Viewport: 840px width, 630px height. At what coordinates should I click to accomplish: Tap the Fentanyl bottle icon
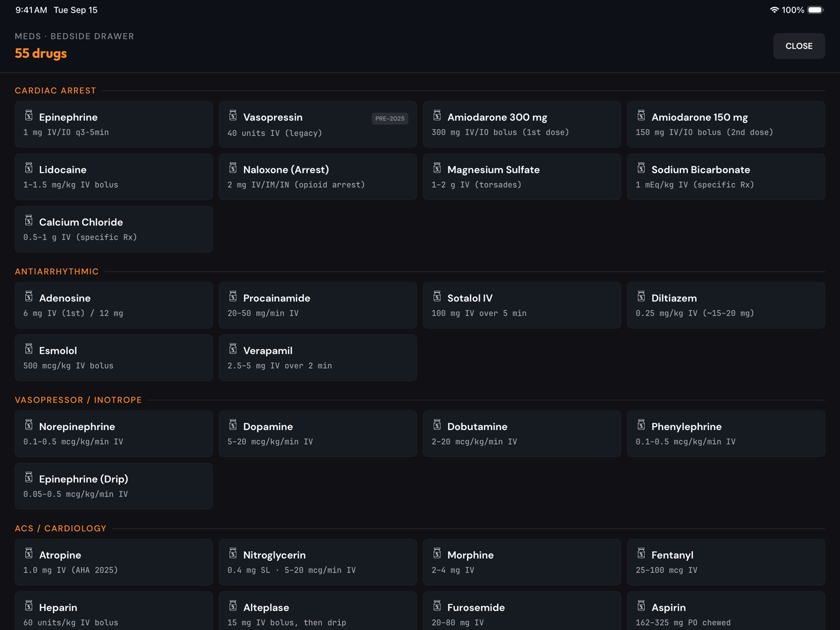coord(642,553)
